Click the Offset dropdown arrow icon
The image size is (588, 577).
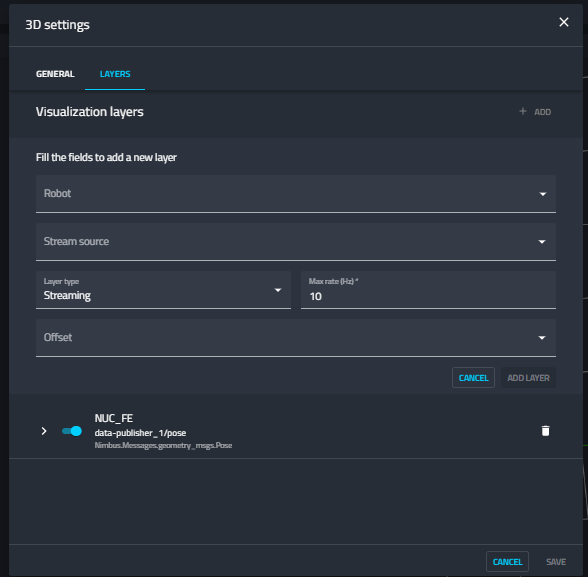[542, 338]
